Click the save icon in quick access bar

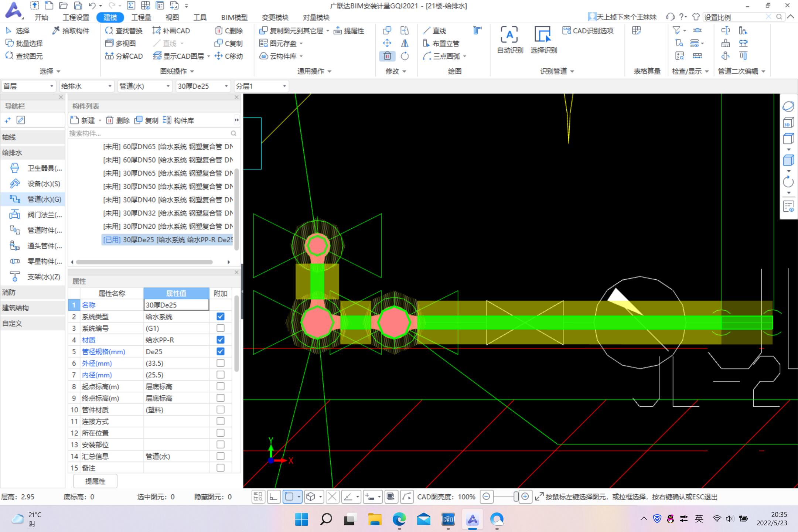(78, 6)
